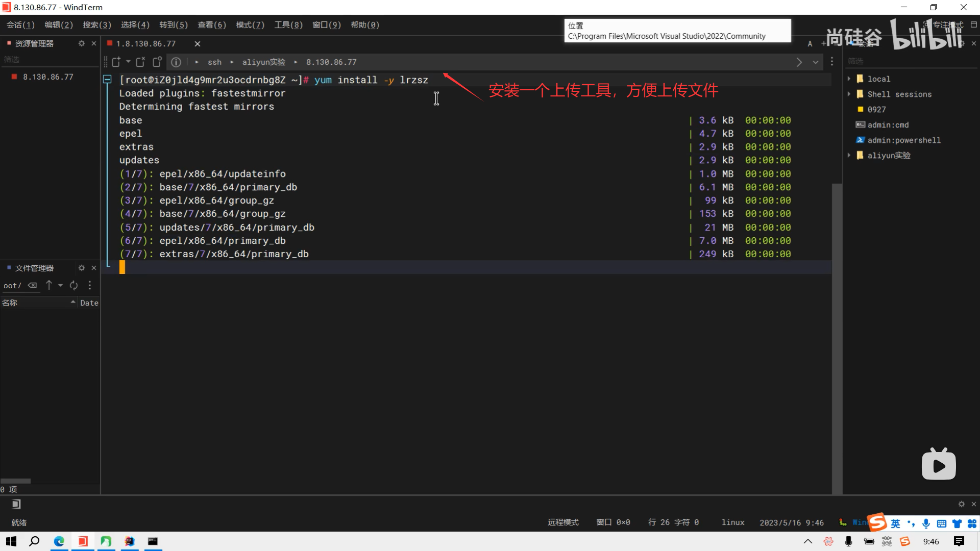
Task: Switch to the 1.8.130.86.77 session tab
Action: (x=145, y=44)
